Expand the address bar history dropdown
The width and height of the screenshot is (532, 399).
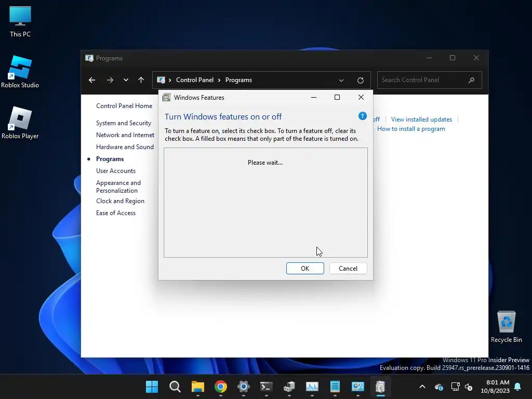point(341,81)
